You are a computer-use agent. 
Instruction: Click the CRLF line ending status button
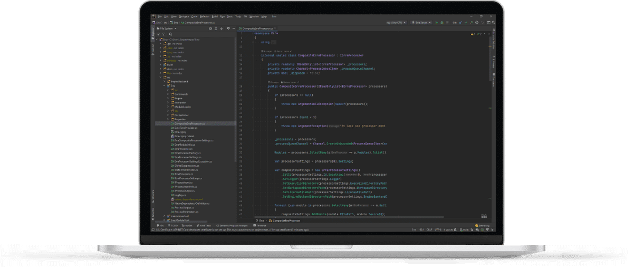pyautogui.click(x=429, y=230)
